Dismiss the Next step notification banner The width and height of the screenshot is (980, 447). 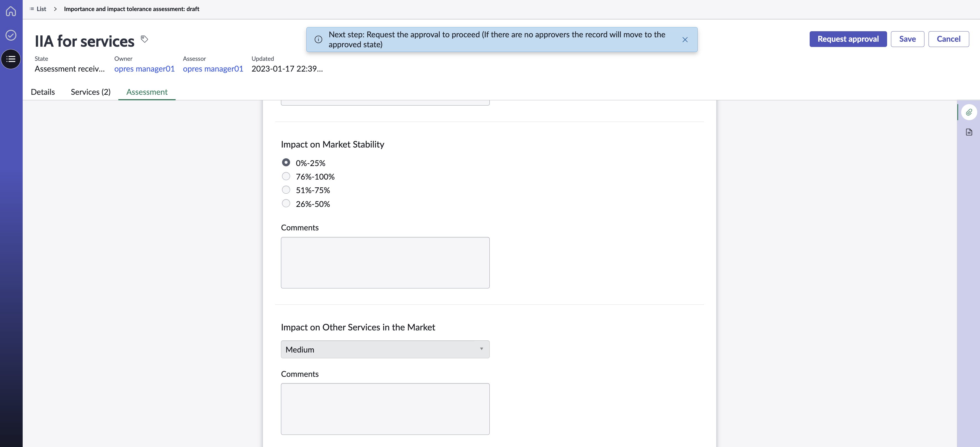(685, 40)
